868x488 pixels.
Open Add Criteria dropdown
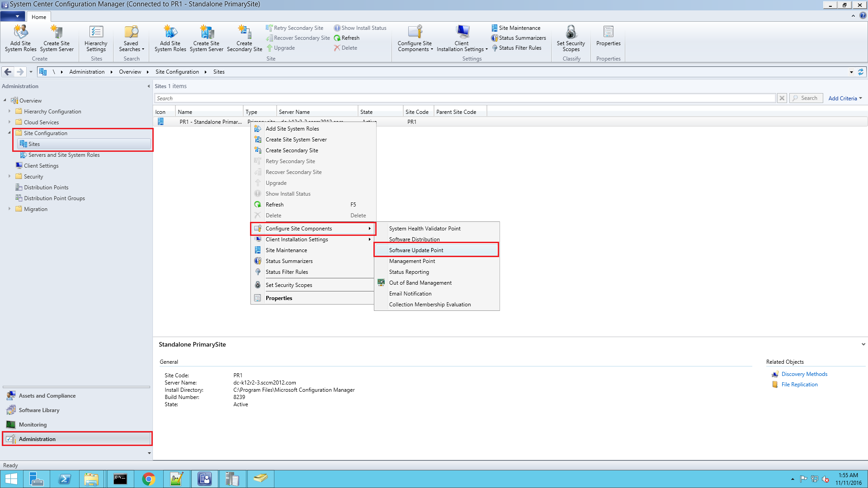pos(844,98)
